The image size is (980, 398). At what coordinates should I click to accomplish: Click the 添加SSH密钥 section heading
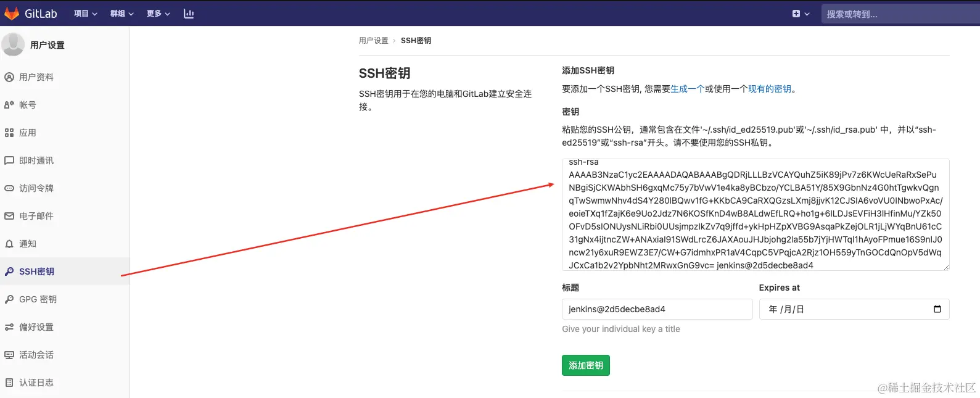588,70
